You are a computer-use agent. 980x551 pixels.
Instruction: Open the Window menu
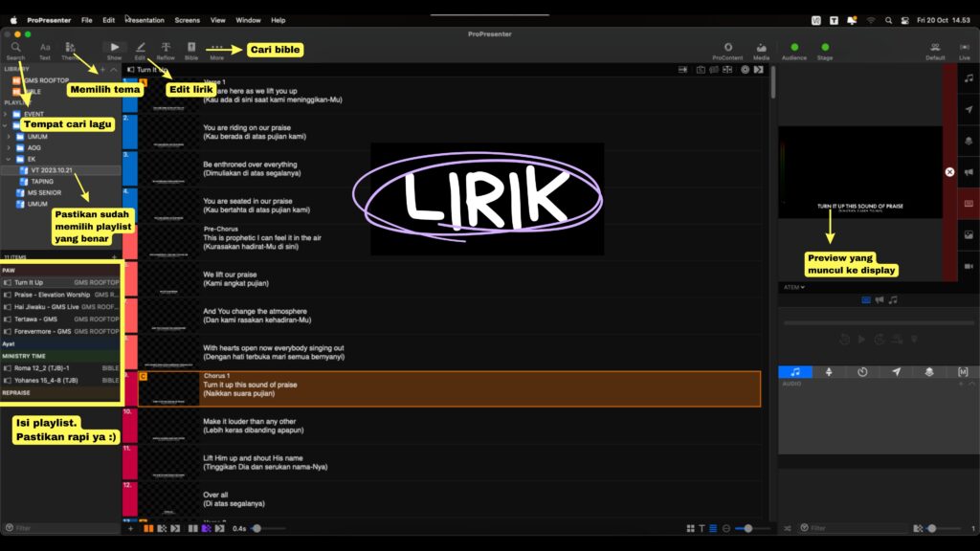coord(248,20)
